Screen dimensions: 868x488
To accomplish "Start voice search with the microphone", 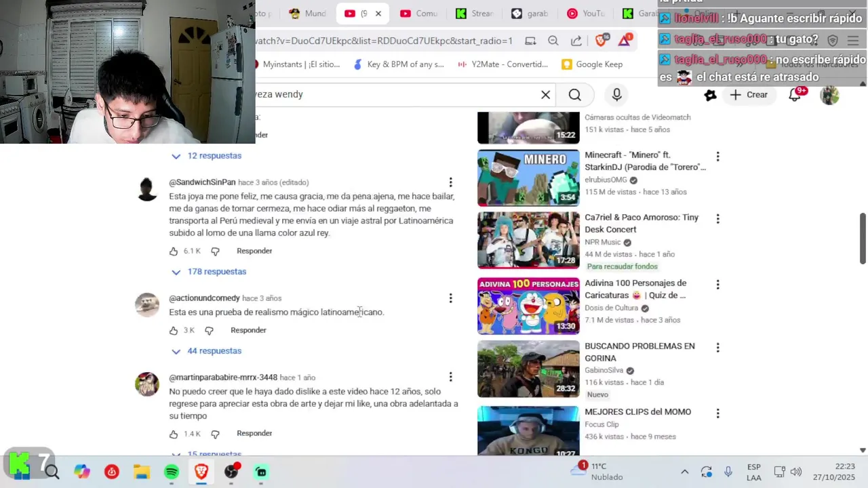I will pos(616,95).
